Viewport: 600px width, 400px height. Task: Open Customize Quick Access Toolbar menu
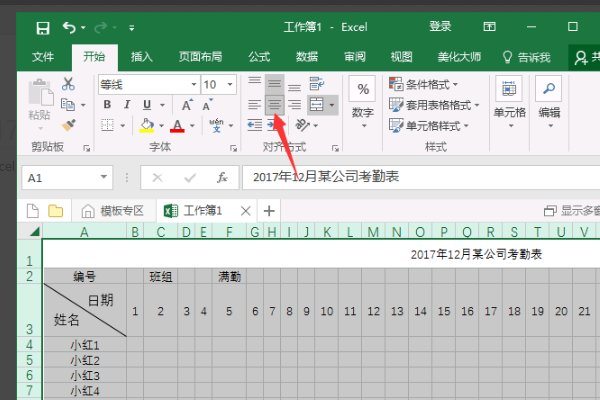(132, 28)
